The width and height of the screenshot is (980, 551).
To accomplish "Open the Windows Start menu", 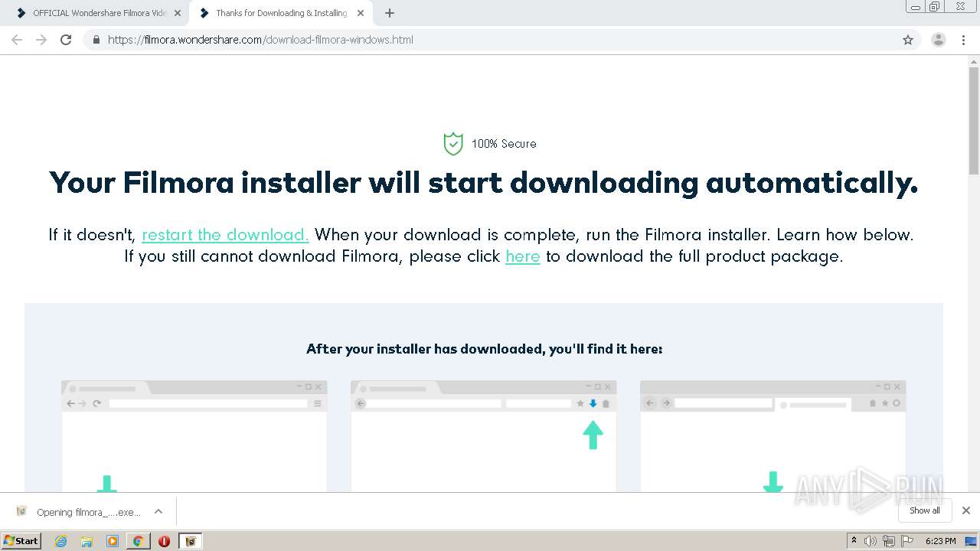I will 21,540.
